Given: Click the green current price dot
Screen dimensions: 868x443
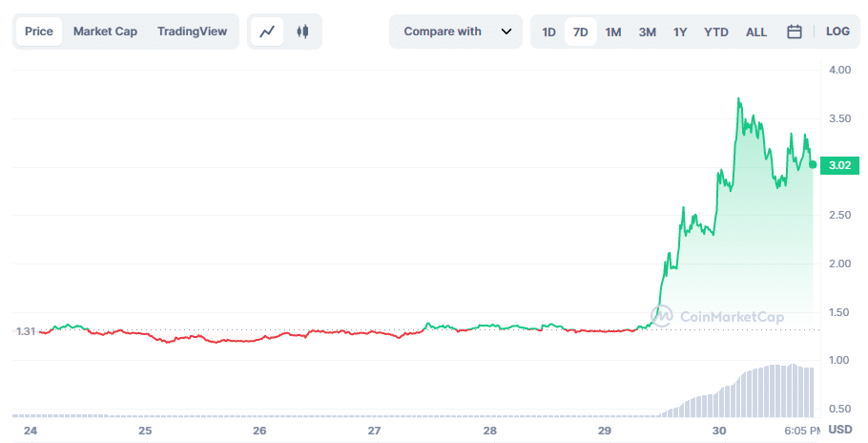Looking at the screenshot, I should [x=813, y=164].
